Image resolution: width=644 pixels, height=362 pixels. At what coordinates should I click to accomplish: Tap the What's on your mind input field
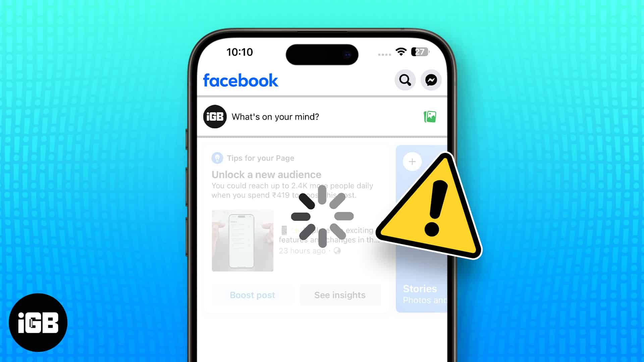click(x=275, y=116)
